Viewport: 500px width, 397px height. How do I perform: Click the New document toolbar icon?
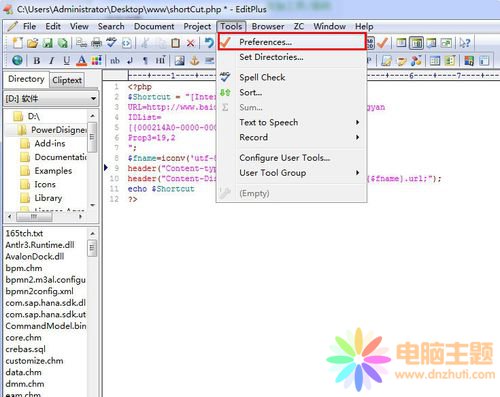18,43
